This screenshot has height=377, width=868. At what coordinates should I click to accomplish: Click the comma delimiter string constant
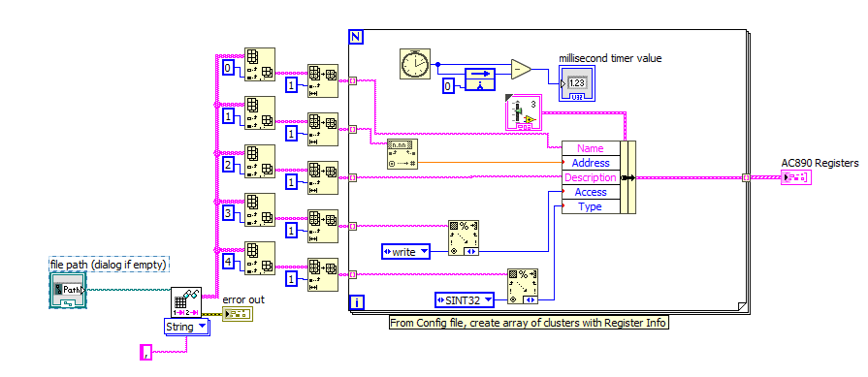(x=145, y=352)
